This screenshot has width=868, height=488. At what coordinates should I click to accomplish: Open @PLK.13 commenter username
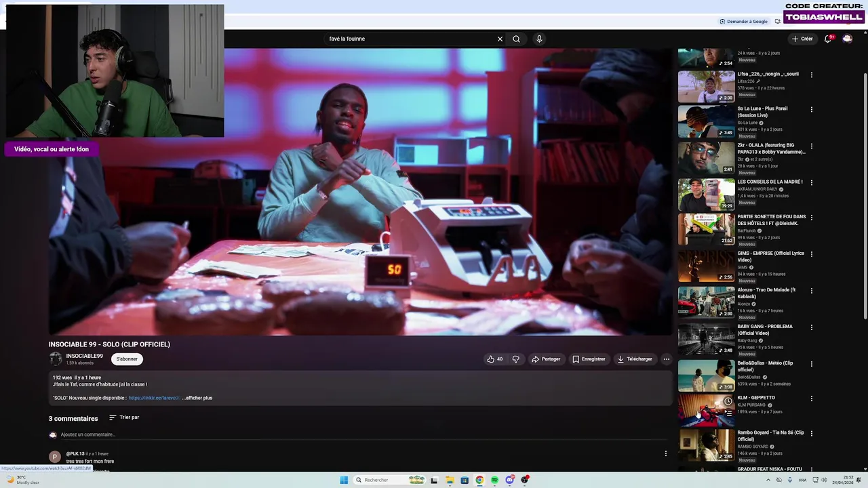(x=75, y=453)
